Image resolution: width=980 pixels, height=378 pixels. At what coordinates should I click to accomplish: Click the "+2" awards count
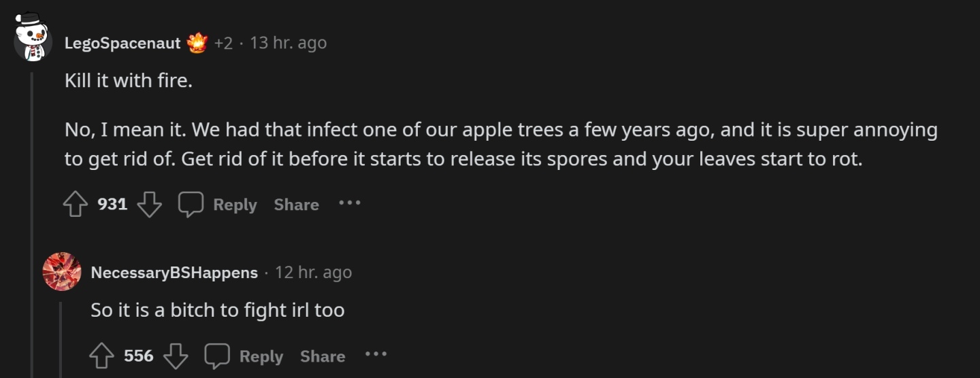click(223, 44)
